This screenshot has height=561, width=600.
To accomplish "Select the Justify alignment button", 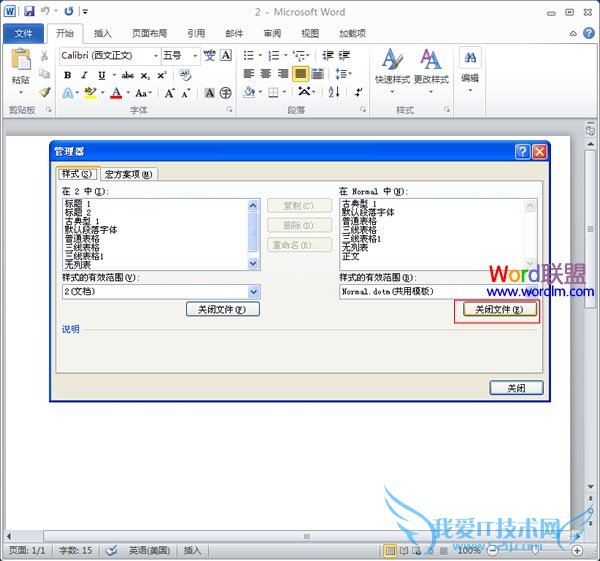I will click(300, 73).
